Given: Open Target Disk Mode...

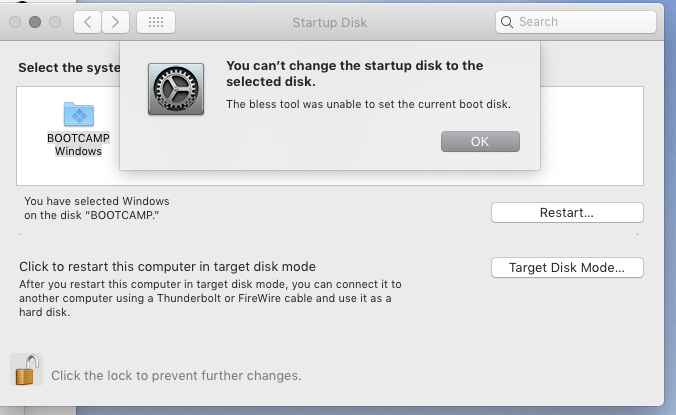Looking at the screenshot, I should click(567, 268).
